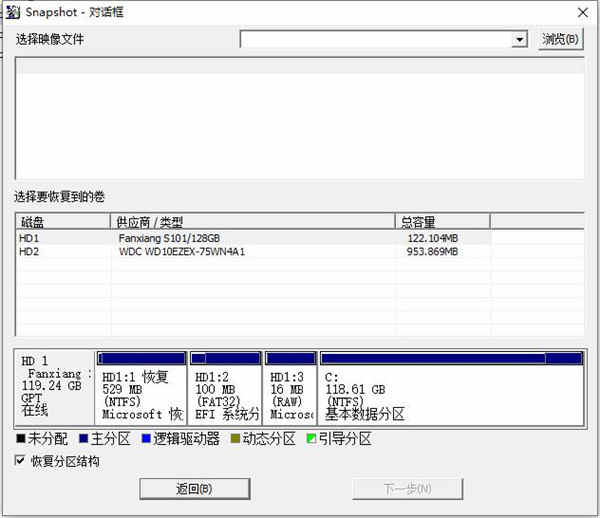Select the HD2 WDC WD10EZEX disk row

300,252
